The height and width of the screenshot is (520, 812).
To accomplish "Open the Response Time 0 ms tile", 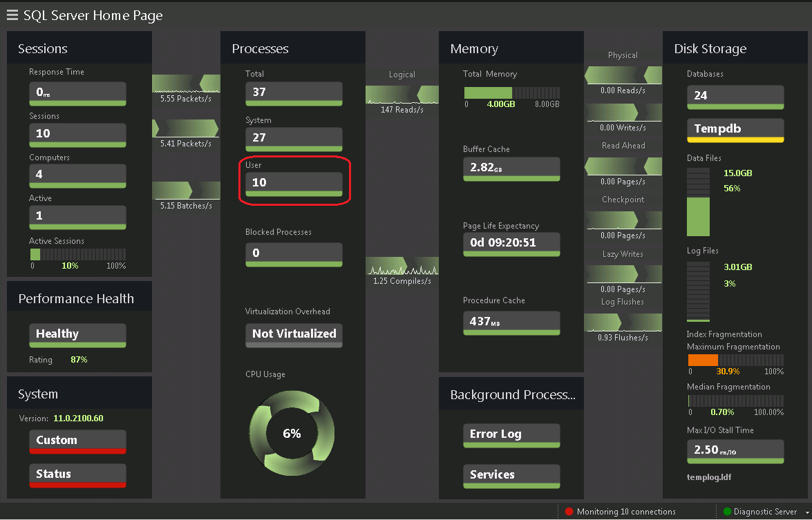I will [77, 94].
